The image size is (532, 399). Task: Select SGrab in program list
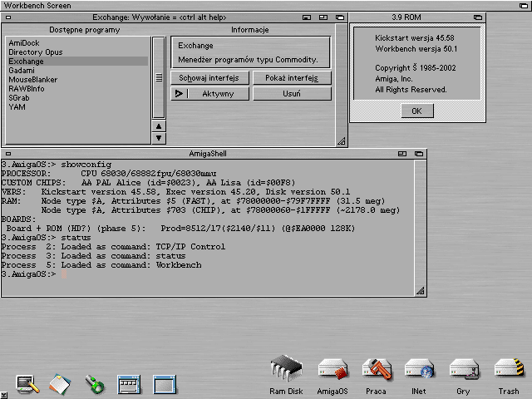coord(77,98)
